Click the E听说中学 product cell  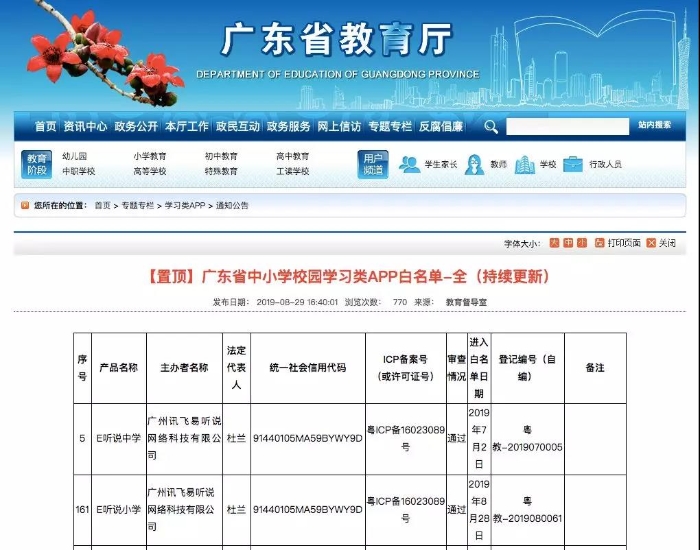tap(119, 438)
